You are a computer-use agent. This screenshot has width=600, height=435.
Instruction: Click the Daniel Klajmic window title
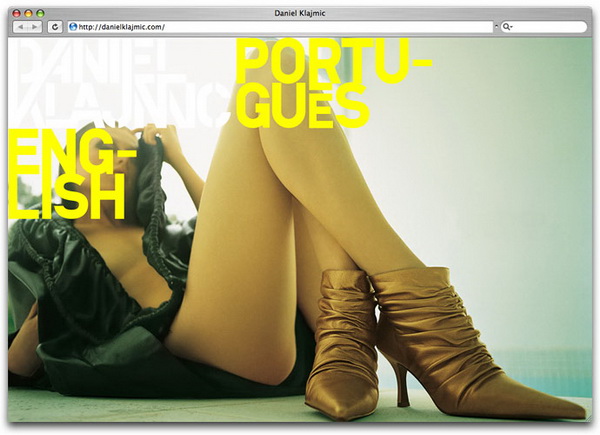(x=300, y=13)
